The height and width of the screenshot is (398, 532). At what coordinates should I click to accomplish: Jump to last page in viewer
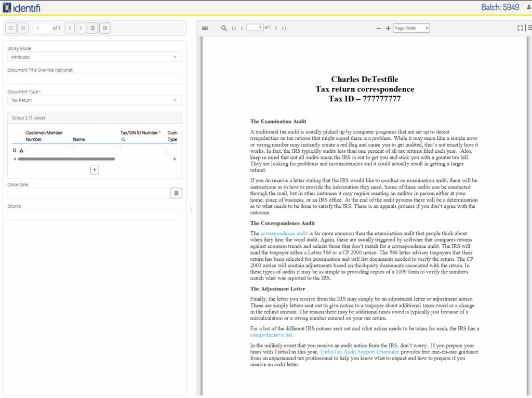pyautogui.click(x=284, y=28)
